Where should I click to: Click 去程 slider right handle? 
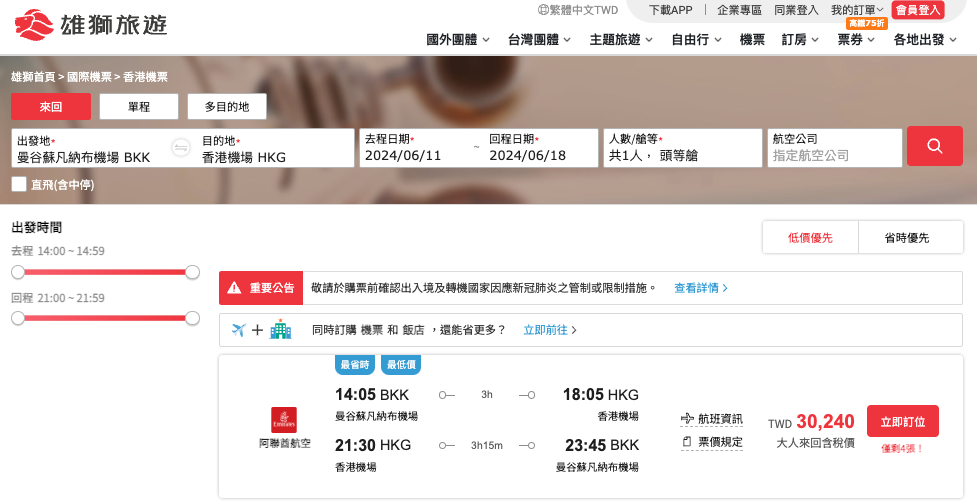point(193,272)
